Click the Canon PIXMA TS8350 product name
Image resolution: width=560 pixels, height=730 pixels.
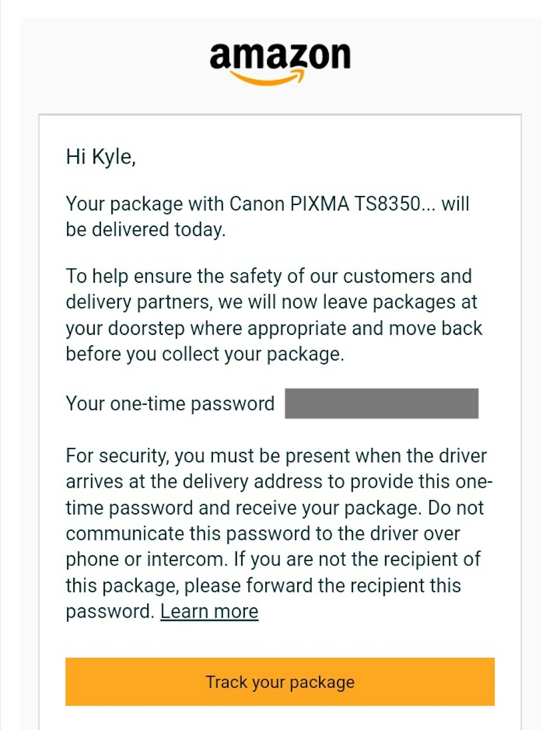click(325, 204)
